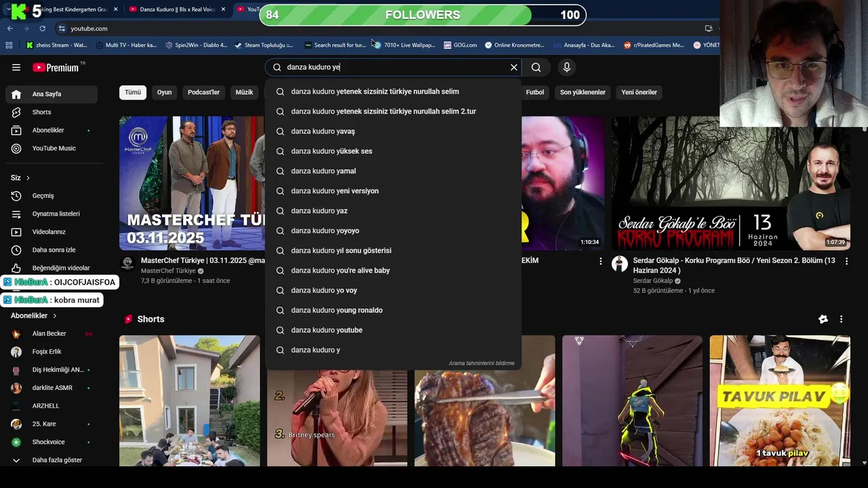Open the YouTube hamburger guide menu

16,67
